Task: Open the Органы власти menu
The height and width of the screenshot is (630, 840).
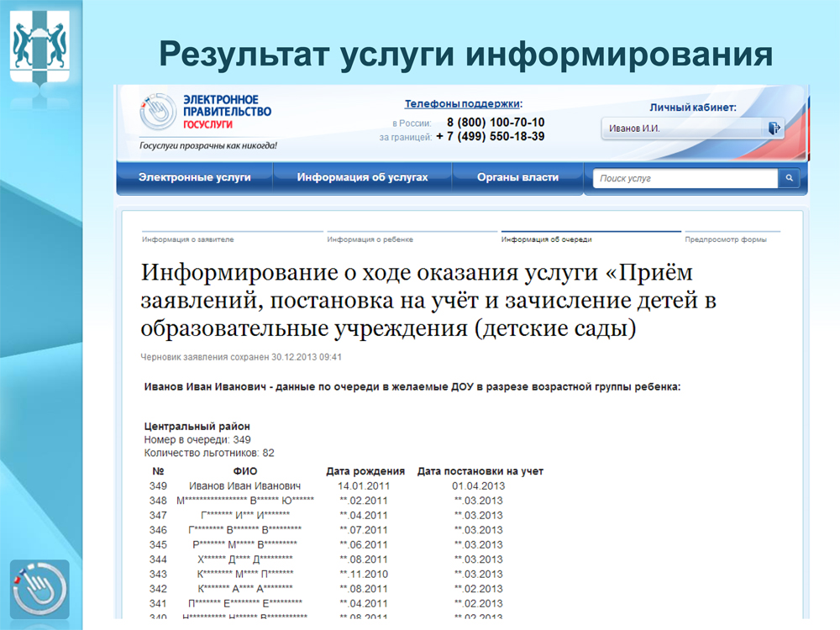Action: click(517, 177)
